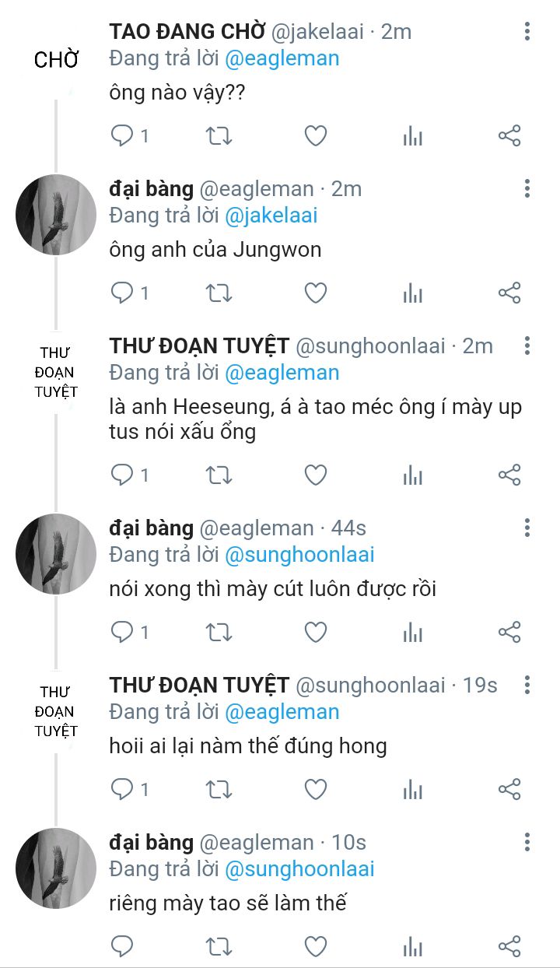Reply to the "ông nào vậy??" tweet
560x968 pixels.
pyautogui.click(x=123, y=136)
